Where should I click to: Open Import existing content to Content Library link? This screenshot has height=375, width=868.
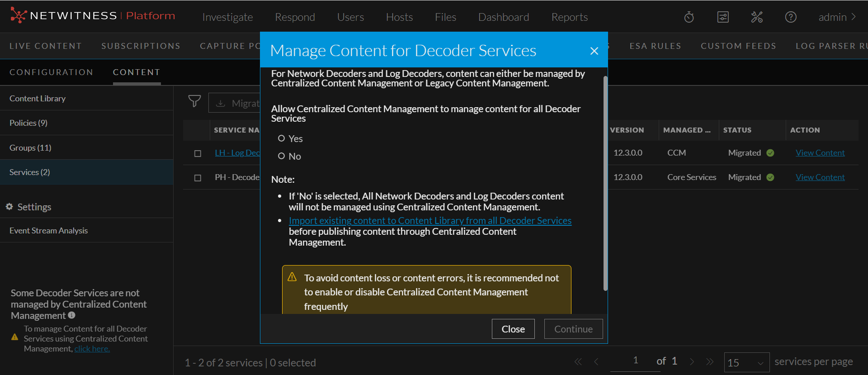click(430, 221)
